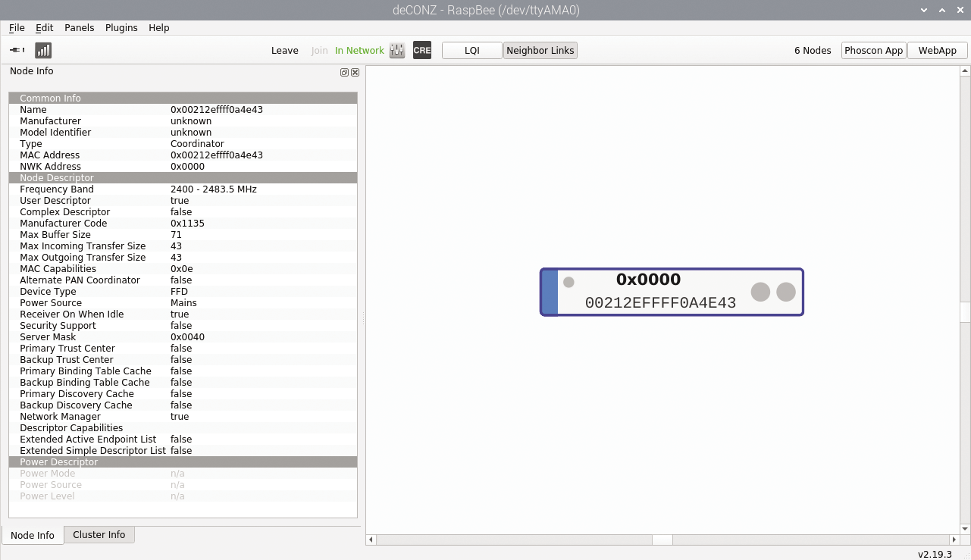Image resolution: width=971 pixels, height=560 pixels.
Task: Select the Alternate PAN Coordinator label
Action: tap(80, 280)
